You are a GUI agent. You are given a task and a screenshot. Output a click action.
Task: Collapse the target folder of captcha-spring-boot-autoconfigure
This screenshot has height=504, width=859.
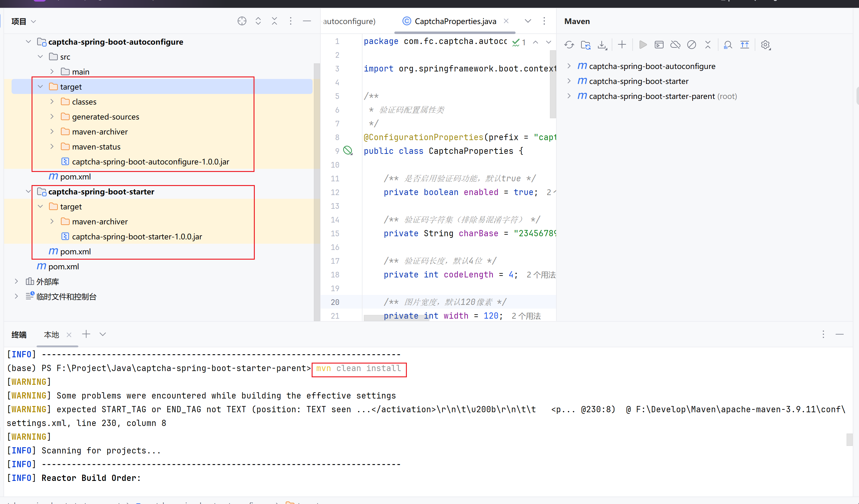(40, 86)
